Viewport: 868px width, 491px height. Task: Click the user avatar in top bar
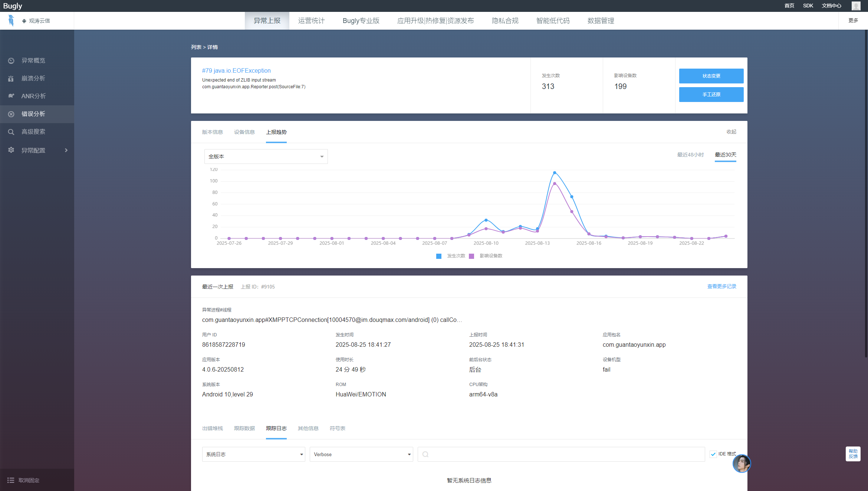coord(856,6)
